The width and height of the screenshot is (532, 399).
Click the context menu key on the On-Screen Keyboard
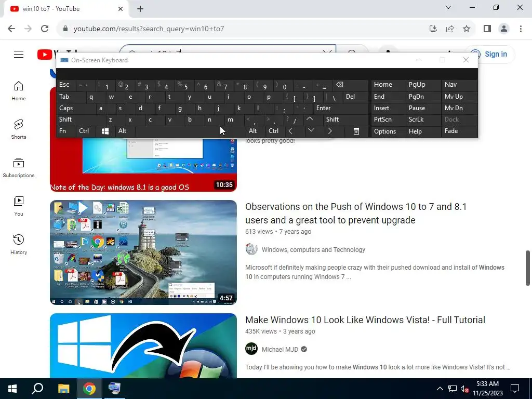[x=356, y=131]
